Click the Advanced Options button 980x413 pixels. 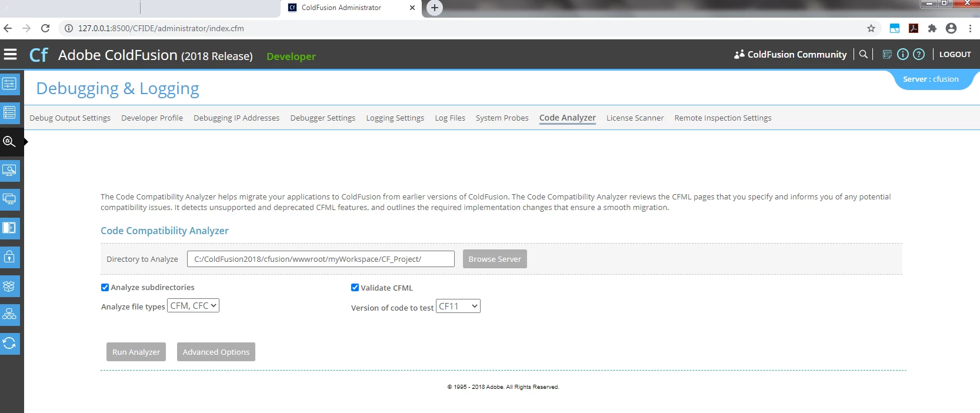click(x=216, y=352)
